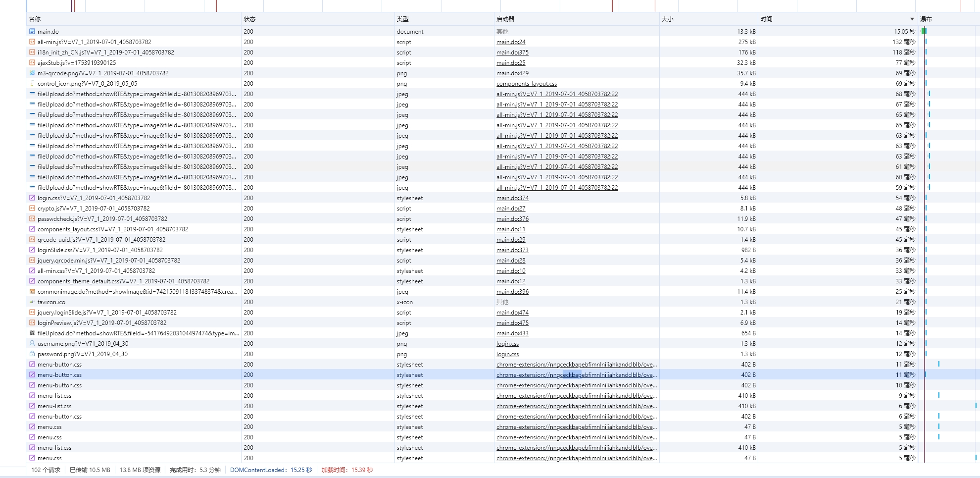Click the red "加载时间: 15.39 秒" status text

347,470
